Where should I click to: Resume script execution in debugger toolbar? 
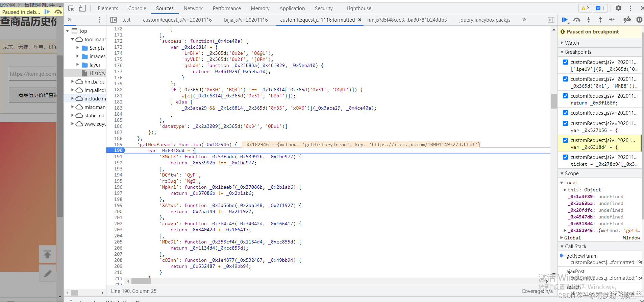pos(565,20)
